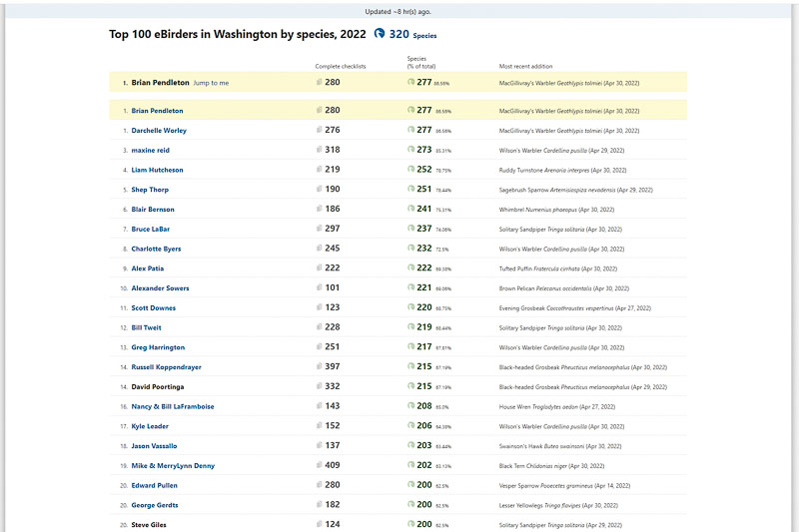Click the Sagebrush Sparrow entry in Shep Thorp's row

(576, 190)
